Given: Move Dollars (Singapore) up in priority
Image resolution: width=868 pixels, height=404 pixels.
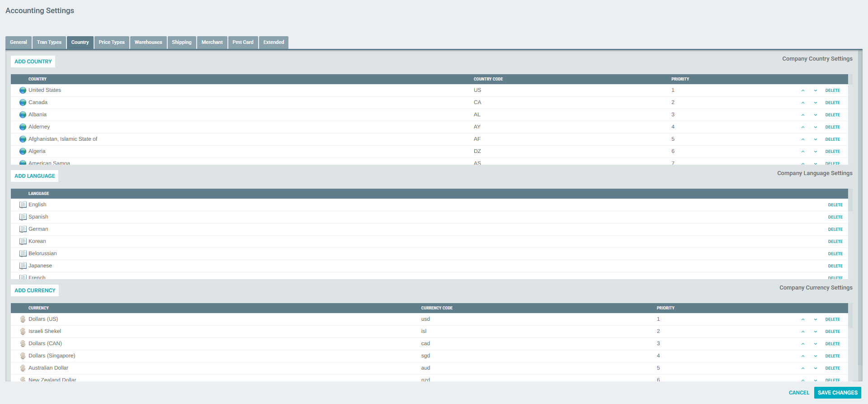Looking at the screenshot, I should pos(803,356).
